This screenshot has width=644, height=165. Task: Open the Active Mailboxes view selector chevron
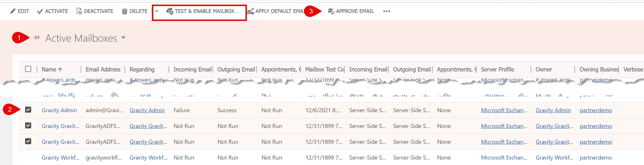point(123,37)
